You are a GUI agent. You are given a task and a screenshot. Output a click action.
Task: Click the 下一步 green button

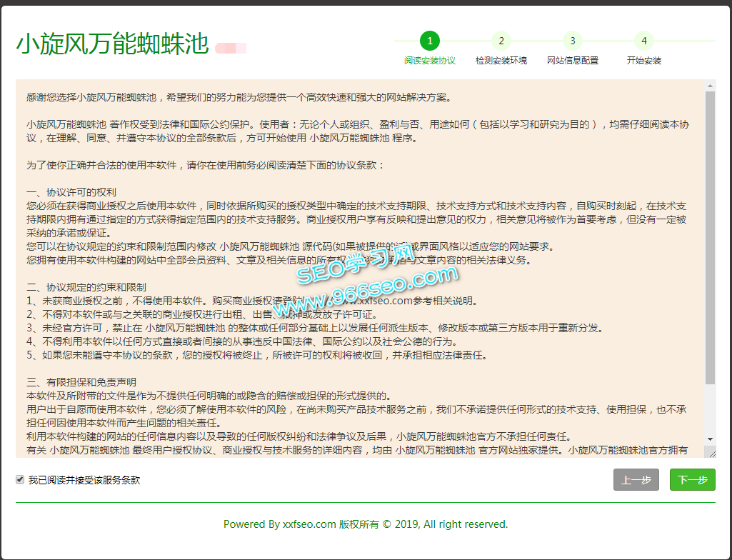point(692,480)
